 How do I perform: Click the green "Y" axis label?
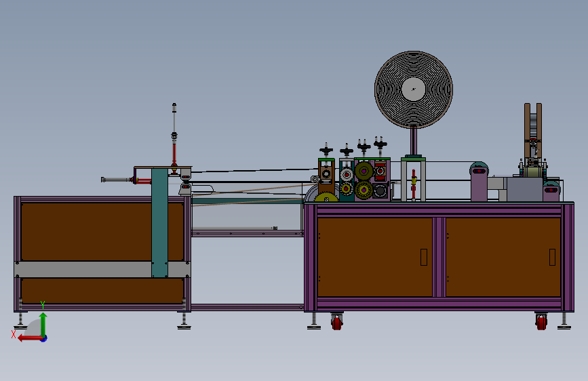(43, 305)
